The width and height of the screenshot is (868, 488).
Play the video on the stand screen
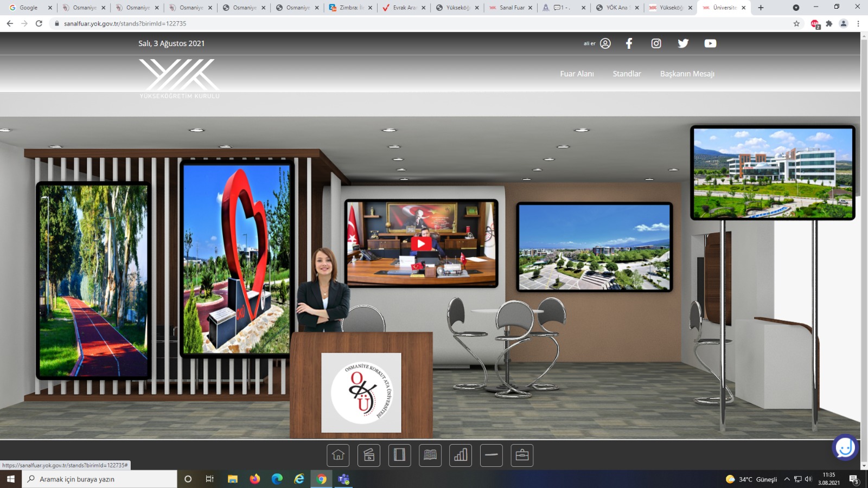point(421,244)
